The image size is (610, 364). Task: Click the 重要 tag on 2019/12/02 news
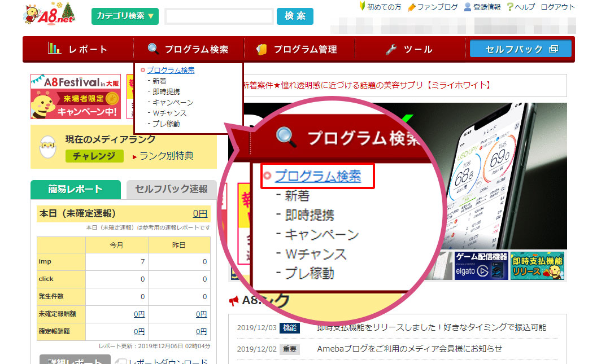click(x=289, y=349)
